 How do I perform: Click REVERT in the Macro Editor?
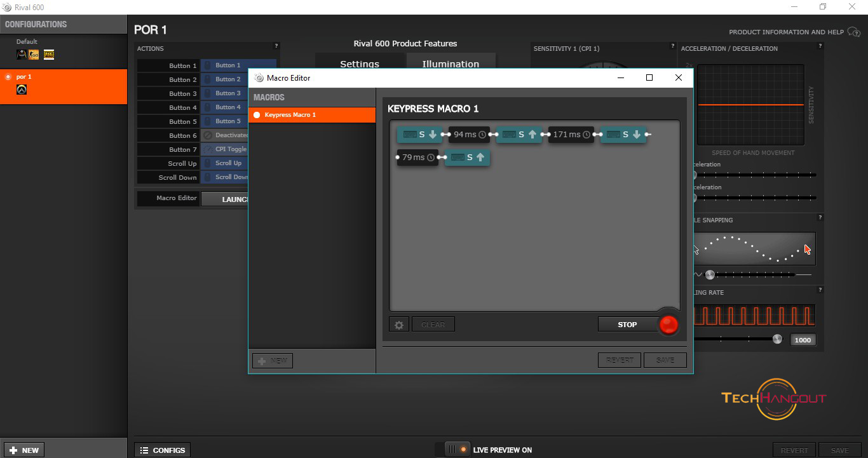tap(620, 360)
